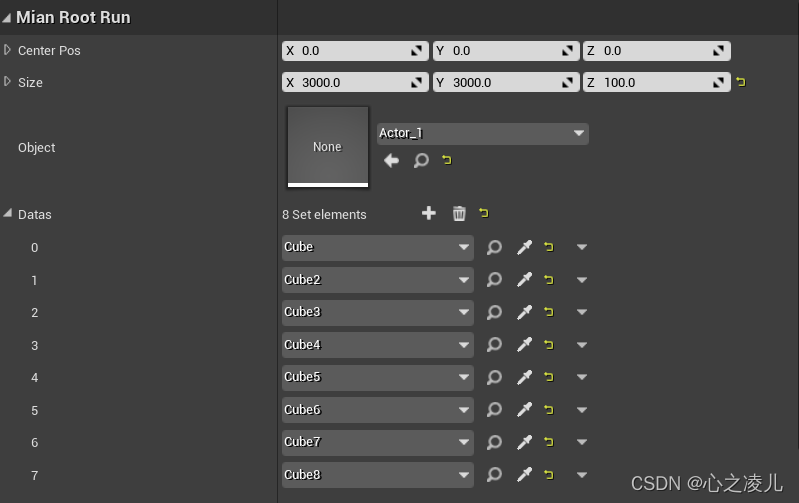Find Cube5 actor with magnifier icon
This screenshot has width=799, height=503.
(494, 378)
